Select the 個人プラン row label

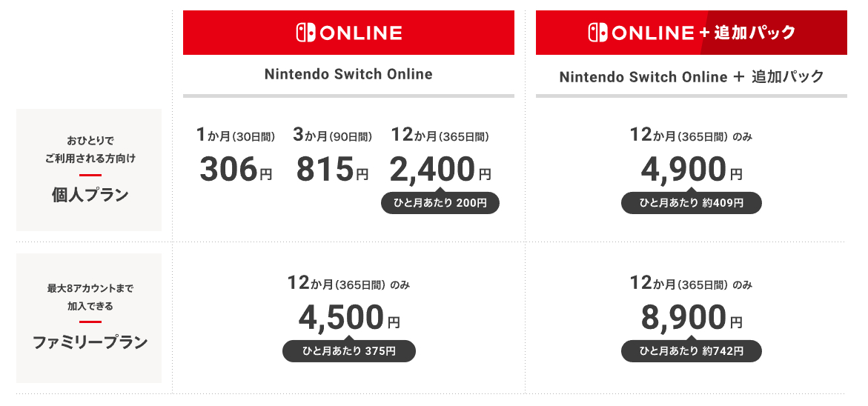point(90,196)
